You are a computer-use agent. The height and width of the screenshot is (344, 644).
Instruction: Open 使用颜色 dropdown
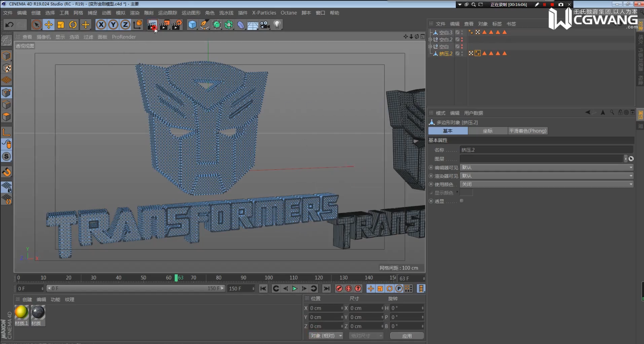click(547, 184)
